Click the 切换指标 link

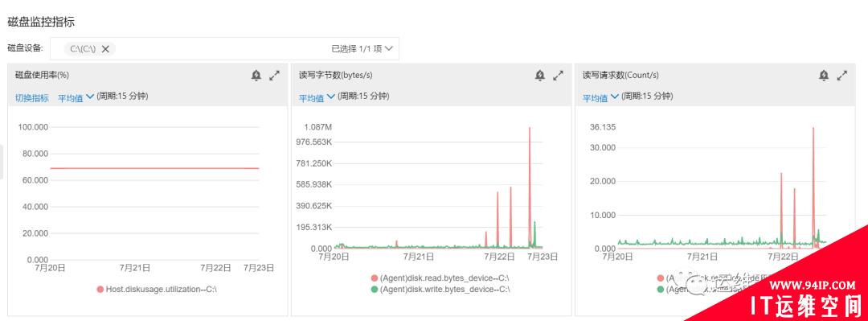[31, 97]
